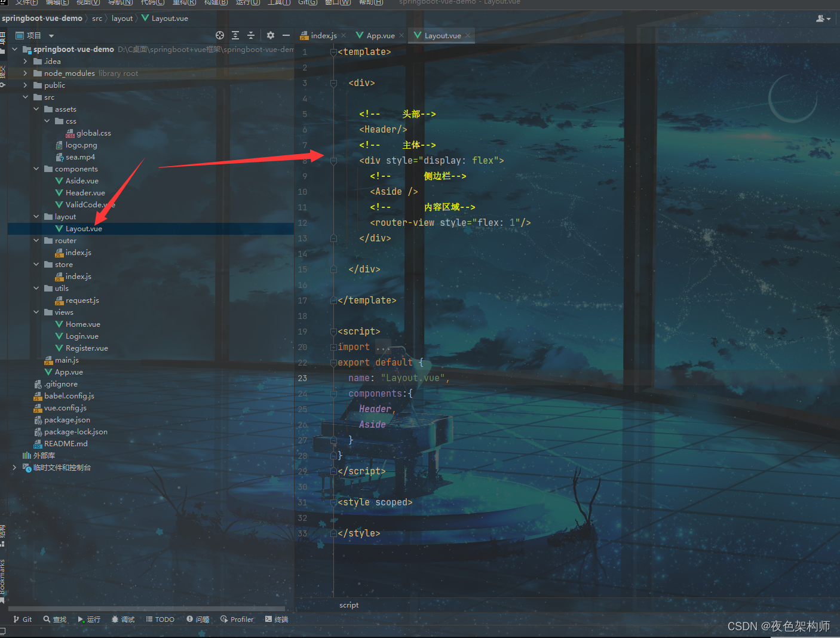Open the 终端 (Terminal) tool window
This screenshot has height=638, width=840.
(x=277, y=619)
